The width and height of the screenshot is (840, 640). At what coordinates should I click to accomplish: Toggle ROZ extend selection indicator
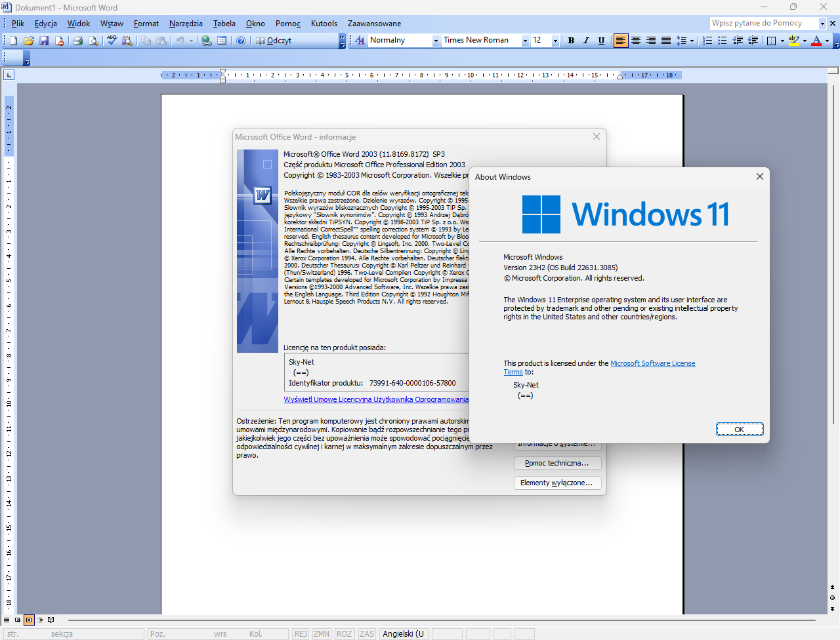tap(344, 634)
